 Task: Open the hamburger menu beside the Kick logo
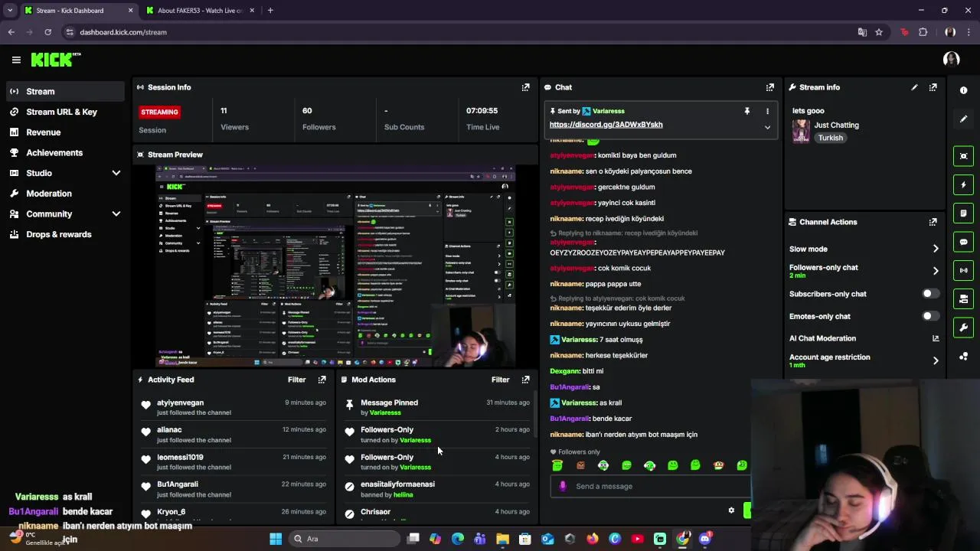(16, 60)
